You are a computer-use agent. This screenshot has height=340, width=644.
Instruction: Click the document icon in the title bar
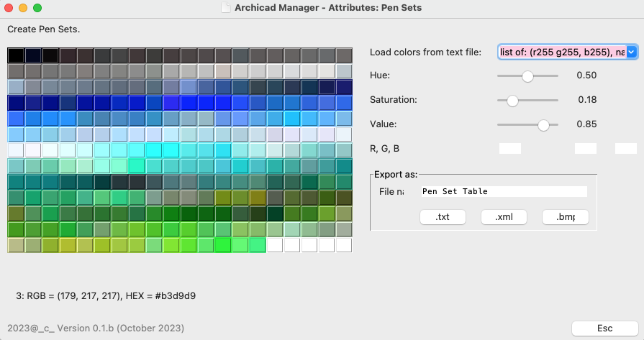point(225,8)
